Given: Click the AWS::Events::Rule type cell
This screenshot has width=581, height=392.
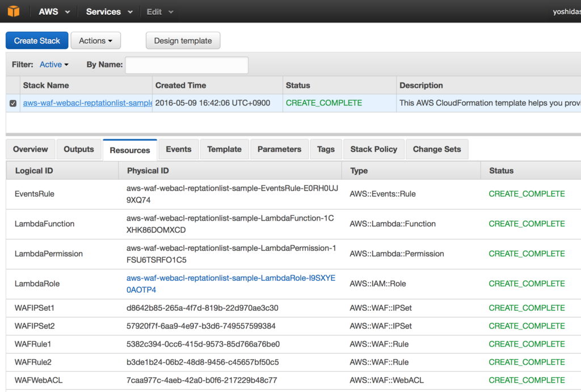Looking at the screenshot, I should (383, 194).
